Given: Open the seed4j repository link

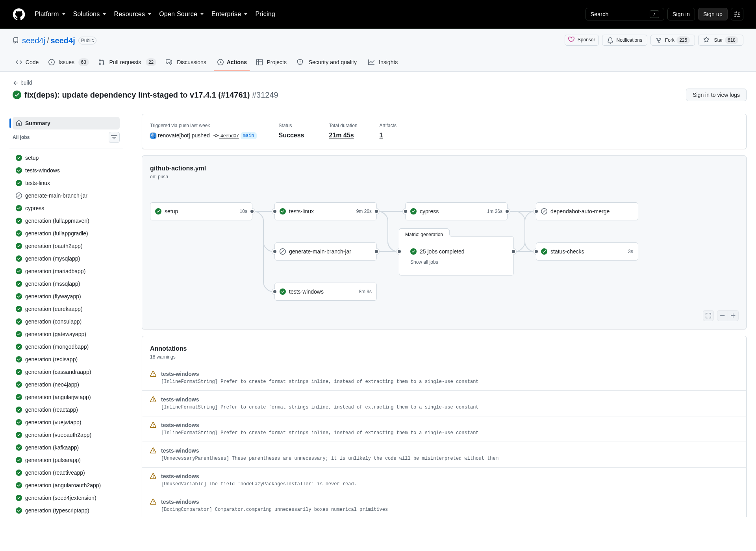Looking at the screenshot, I should 63,41.
